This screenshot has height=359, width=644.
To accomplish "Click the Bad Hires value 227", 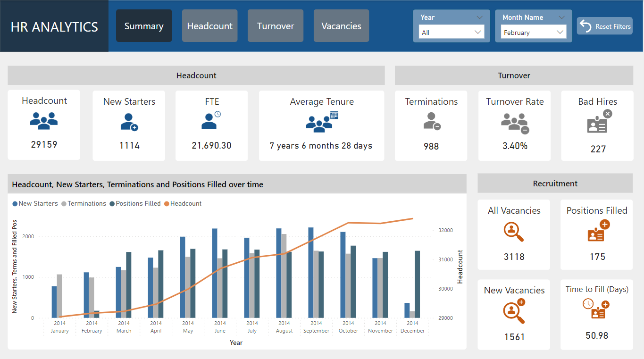I will click(598, 149).
